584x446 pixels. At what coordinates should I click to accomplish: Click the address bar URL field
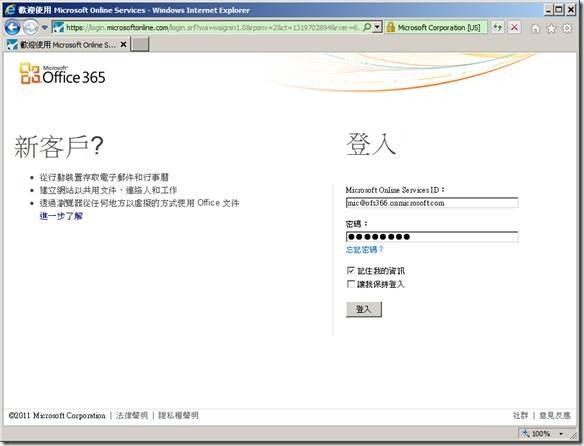[213, 28]
